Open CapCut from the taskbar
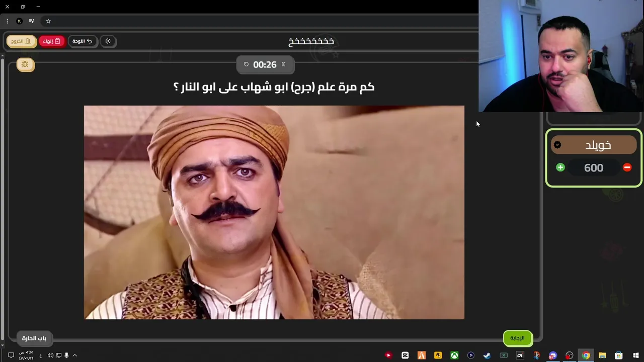The image size is (644, 362). pyautogui.click(x=405, y=355)
